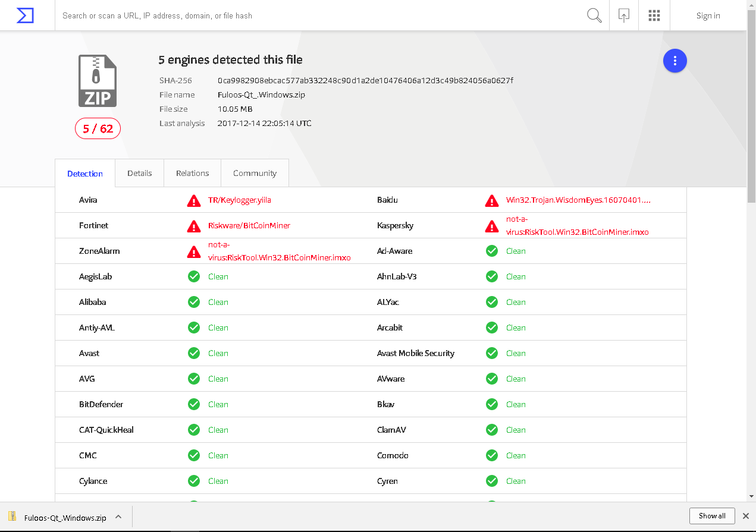
Task: Open the Community tab
Action: pos(255,173)
